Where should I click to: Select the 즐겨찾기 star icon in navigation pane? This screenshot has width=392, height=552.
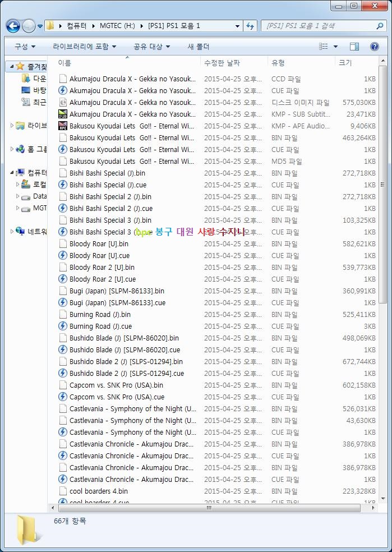point(20,66)
